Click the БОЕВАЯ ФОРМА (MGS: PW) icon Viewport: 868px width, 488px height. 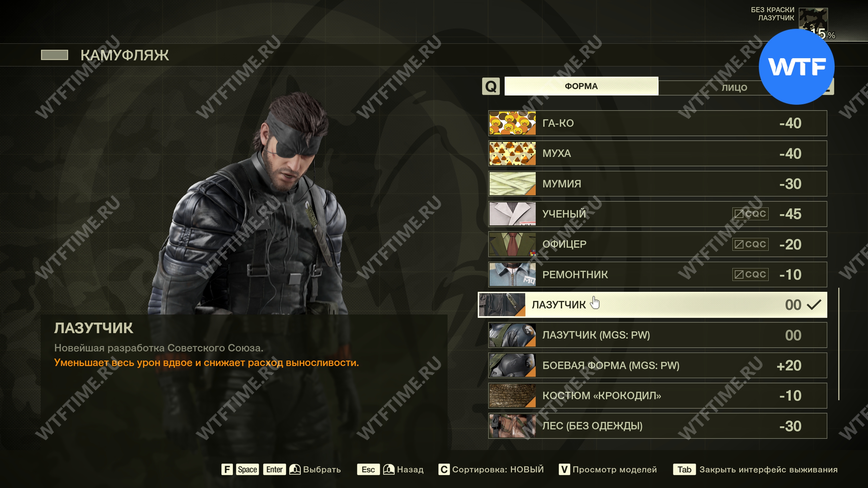tap(512, 365)
